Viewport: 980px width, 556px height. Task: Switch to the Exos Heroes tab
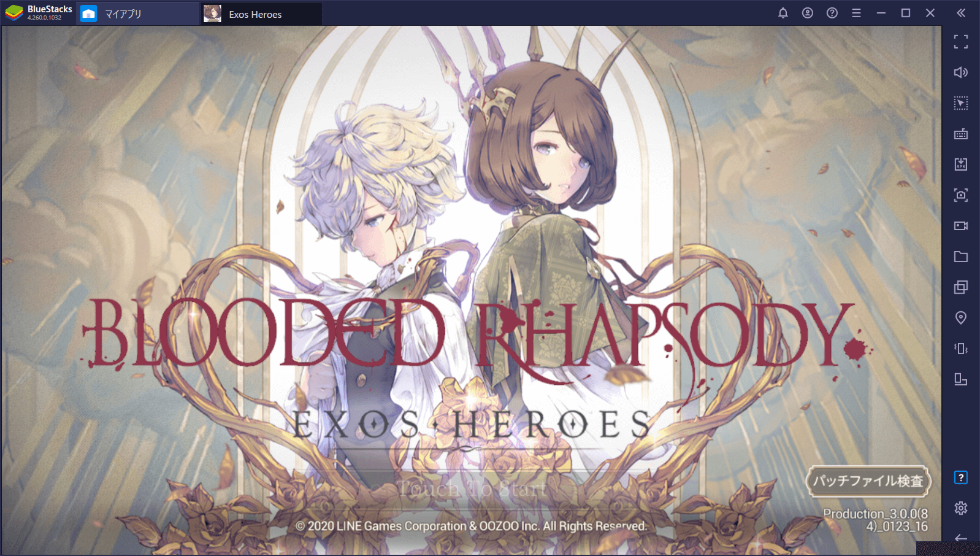coord(262,14)
